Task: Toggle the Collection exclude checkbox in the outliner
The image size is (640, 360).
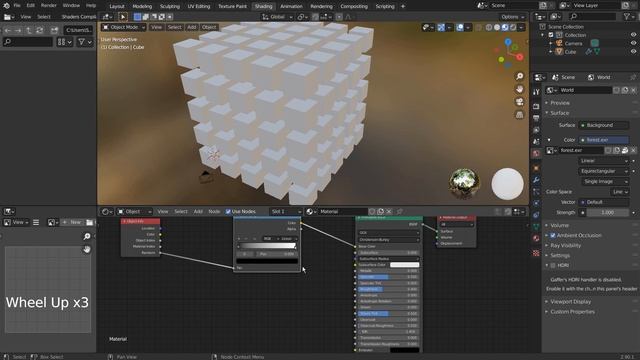Action: tap(551, 35)
